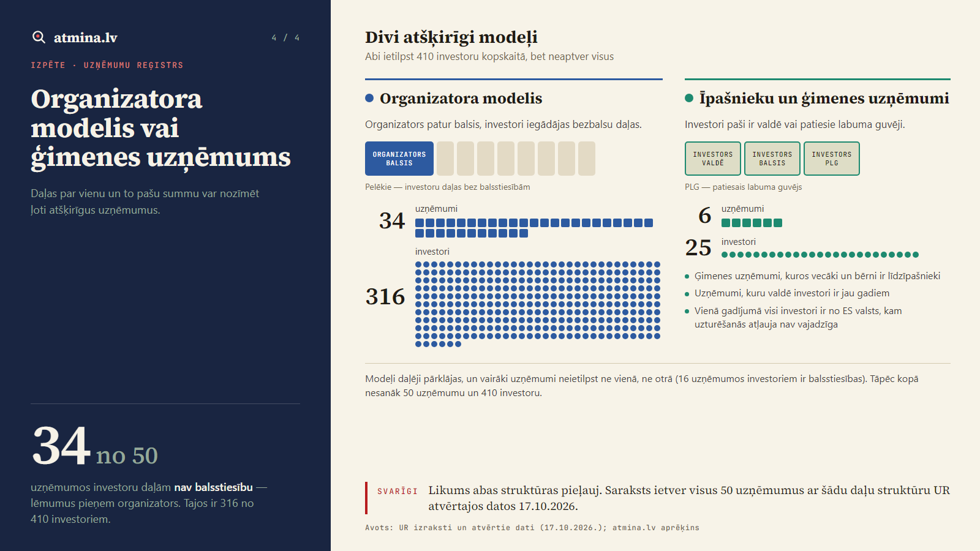Screen dimensions: 980x551
Task: Select the ORGANIZATORS BALSIS blue block
Action: coord(399,159)
